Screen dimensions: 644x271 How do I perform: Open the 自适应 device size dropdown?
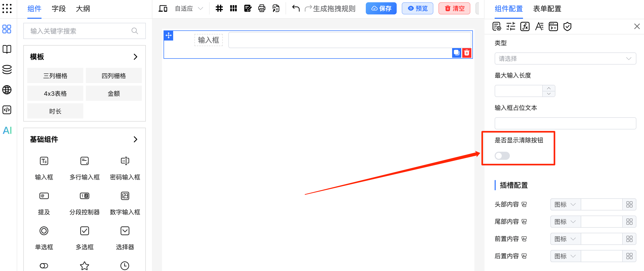[x=189, y=9]
